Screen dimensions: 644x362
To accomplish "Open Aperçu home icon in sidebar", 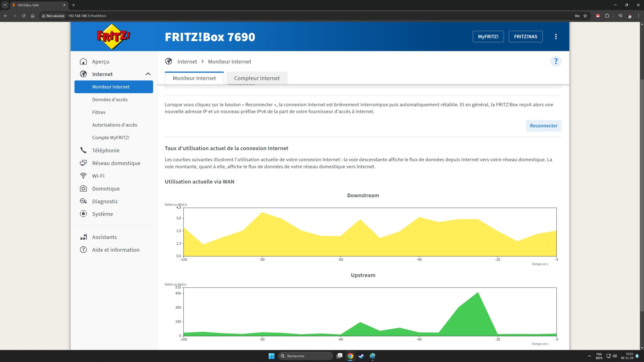I will click(83, 61).
